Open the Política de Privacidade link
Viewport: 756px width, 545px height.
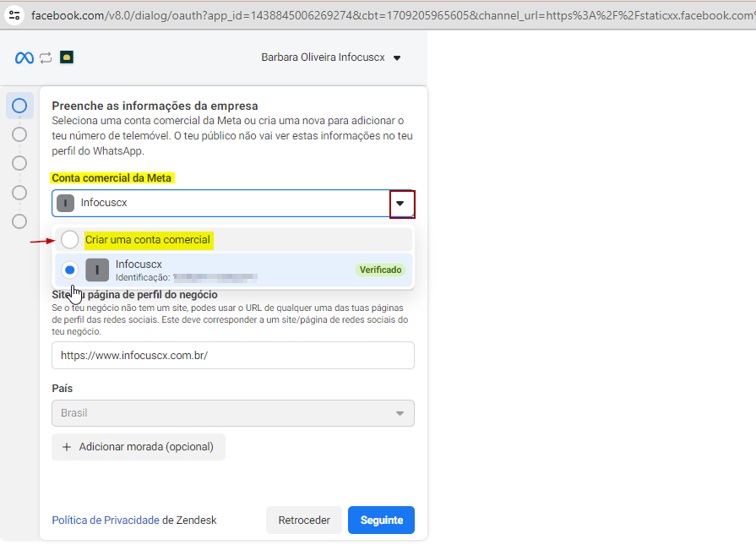tap(106, 520)
